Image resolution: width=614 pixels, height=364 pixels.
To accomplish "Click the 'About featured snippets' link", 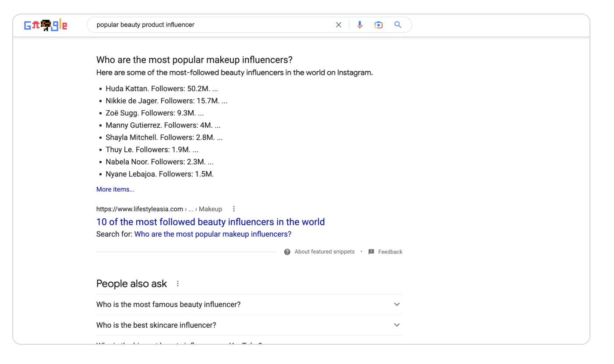I will 325,252.
